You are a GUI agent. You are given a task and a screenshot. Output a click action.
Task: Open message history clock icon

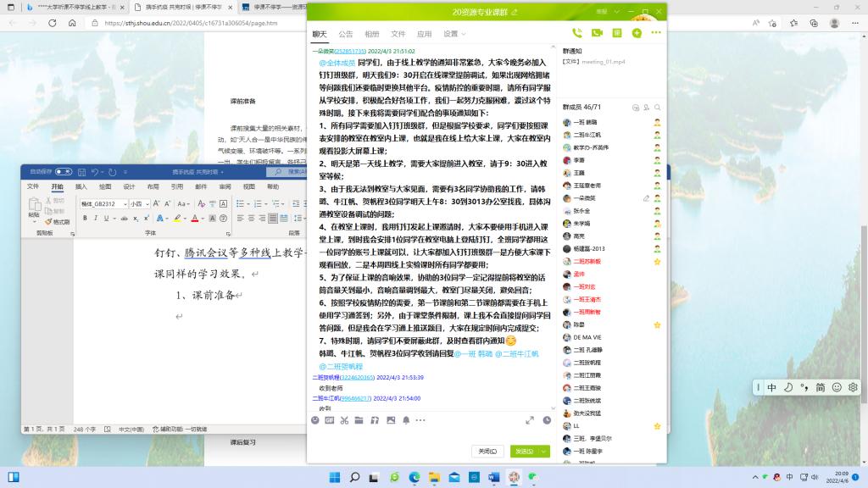point(547,420)
